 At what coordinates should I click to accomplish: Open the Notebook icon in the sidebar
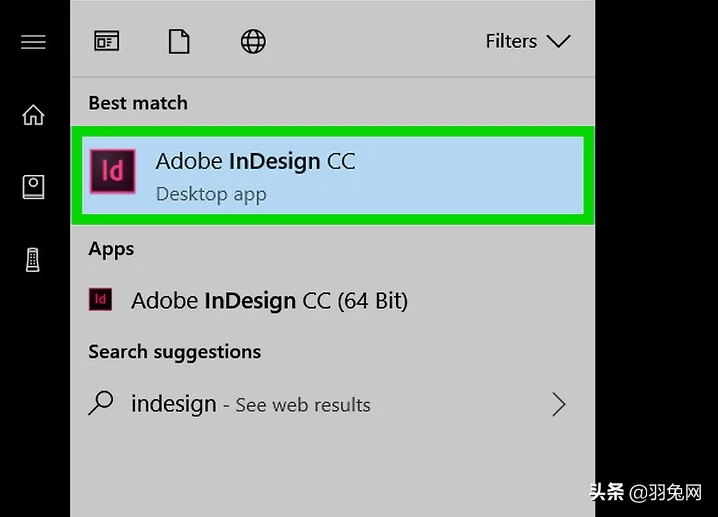point(33,187)
